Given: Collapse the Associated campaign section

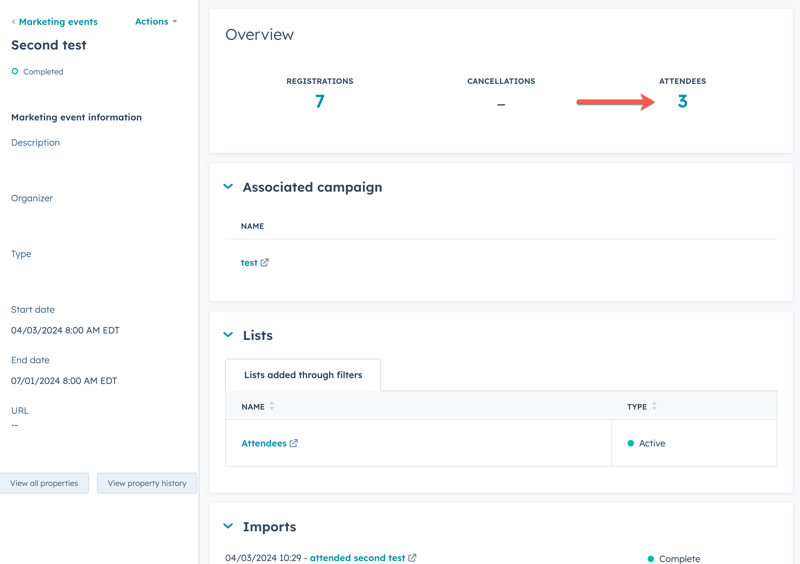Looking at the screenshot, I should tap(228, 187).
